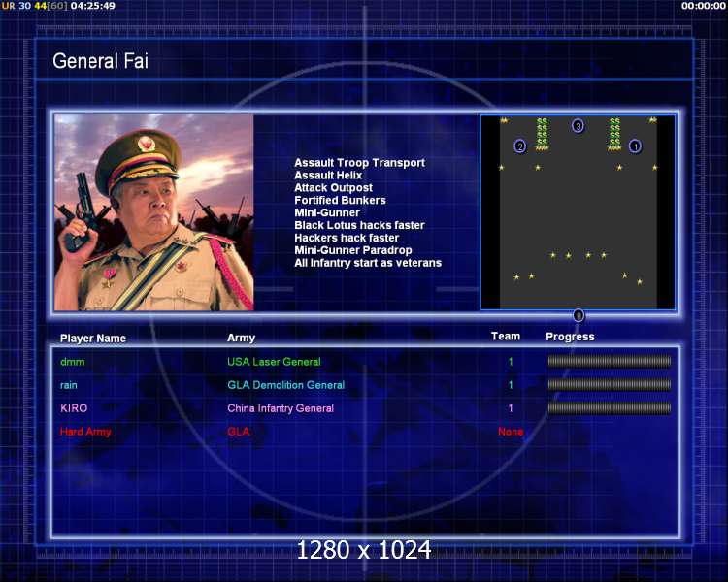Image resolution: width=728 pixels, height=582 pixels.
Task: Click 'Assault Troop Transport' ability text
Action: tap(359, 162)
